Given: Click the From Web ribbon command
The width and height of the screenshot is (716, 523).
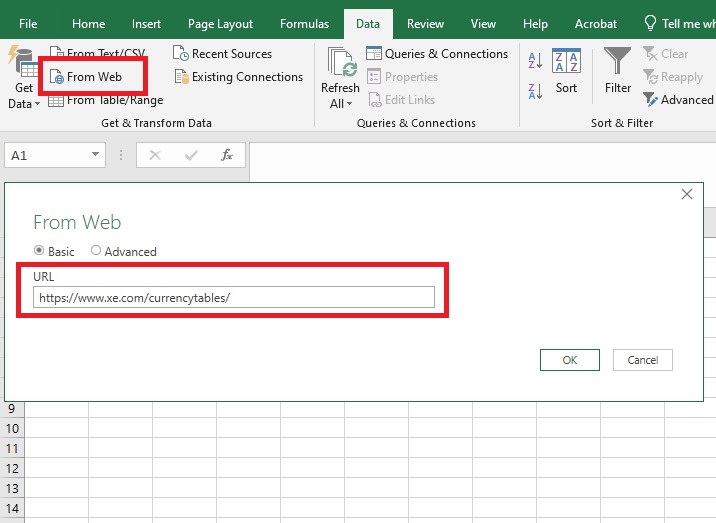Looking at the screenshot, I should pyautogui.click(x=85, y=77).
